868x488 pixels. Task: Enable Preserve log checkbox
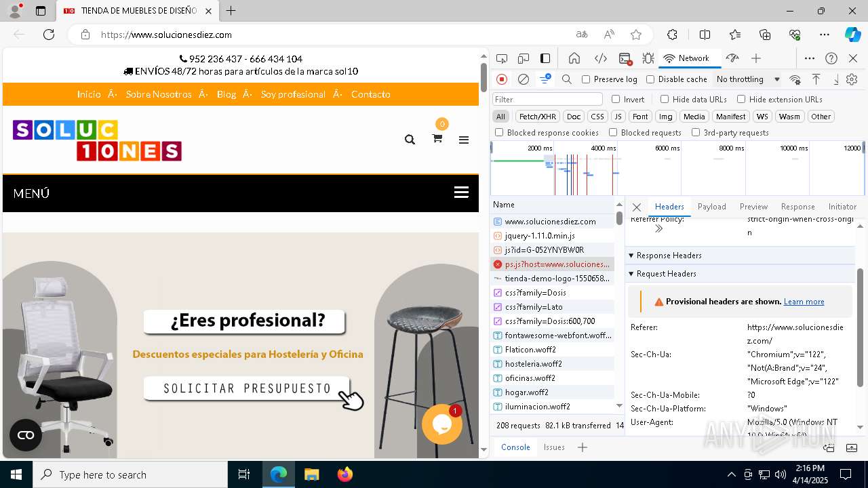tap(586, 79)
